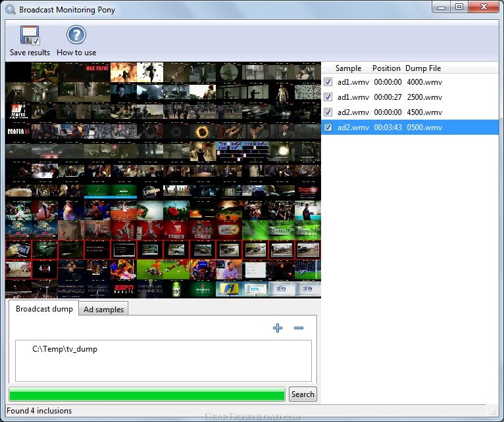Screen dimensions: 504x422
Task: Select the Broadcast dump tab
Action: pyautogui.click(x=44, y=308)
